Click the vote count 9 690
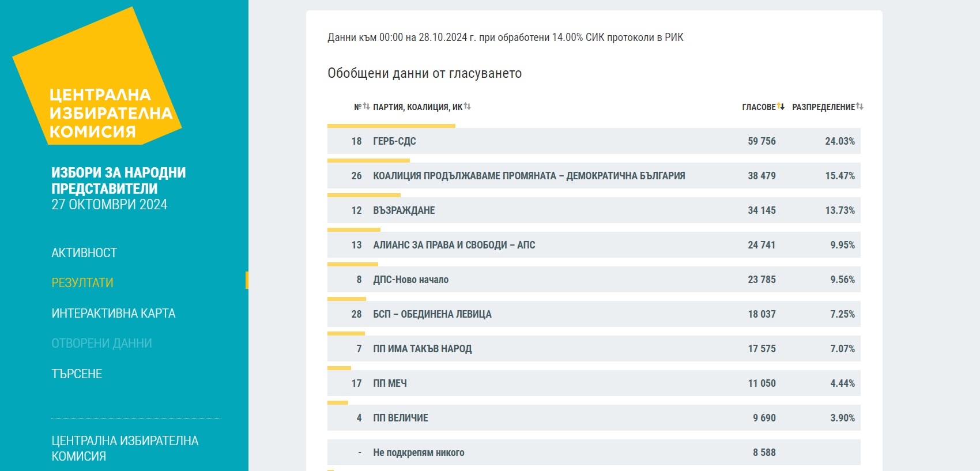 [764, 418]
